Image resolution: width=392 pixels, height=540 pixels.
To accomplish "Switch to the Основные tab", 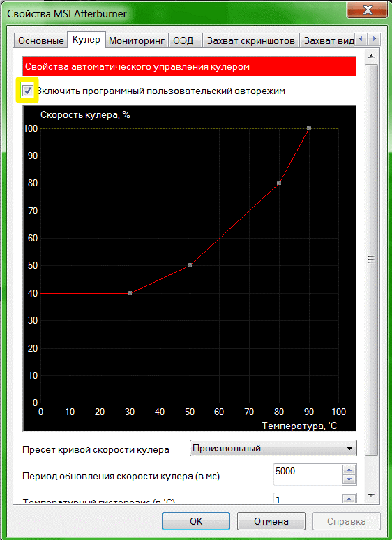I will click(41, 41).
